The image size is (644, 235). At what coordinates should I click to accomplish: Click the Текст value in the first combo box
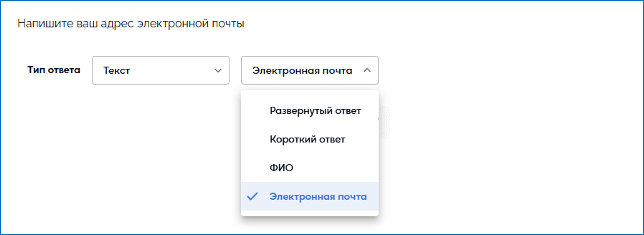tap(117, 71)
